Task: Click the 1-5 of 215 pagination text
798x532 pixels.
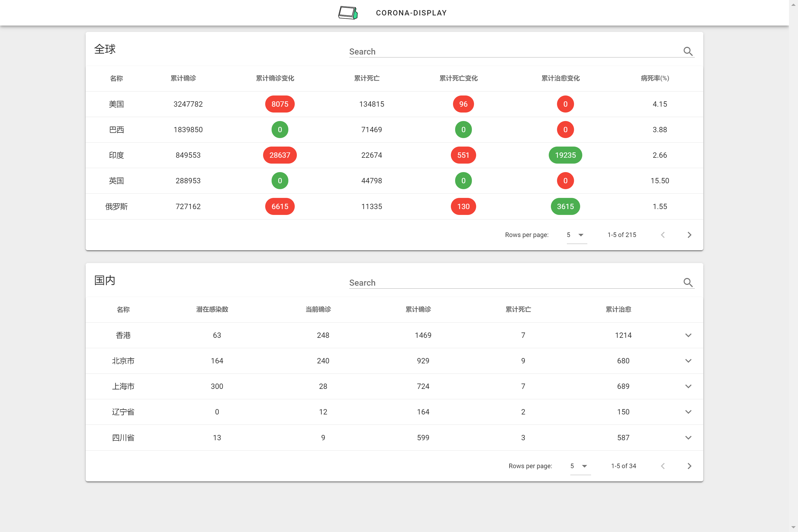Action: click(622, 235)
